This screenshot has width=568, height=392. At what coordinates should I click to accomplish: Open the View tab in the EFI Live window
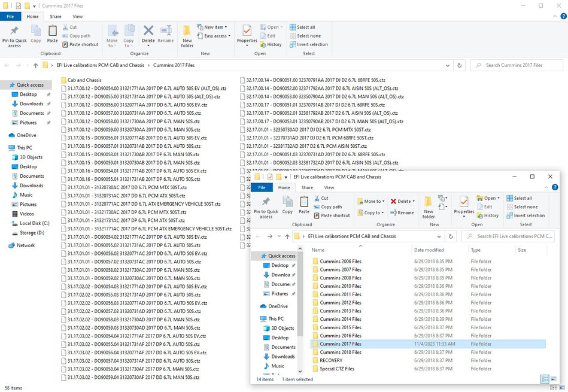pos(329,187)
